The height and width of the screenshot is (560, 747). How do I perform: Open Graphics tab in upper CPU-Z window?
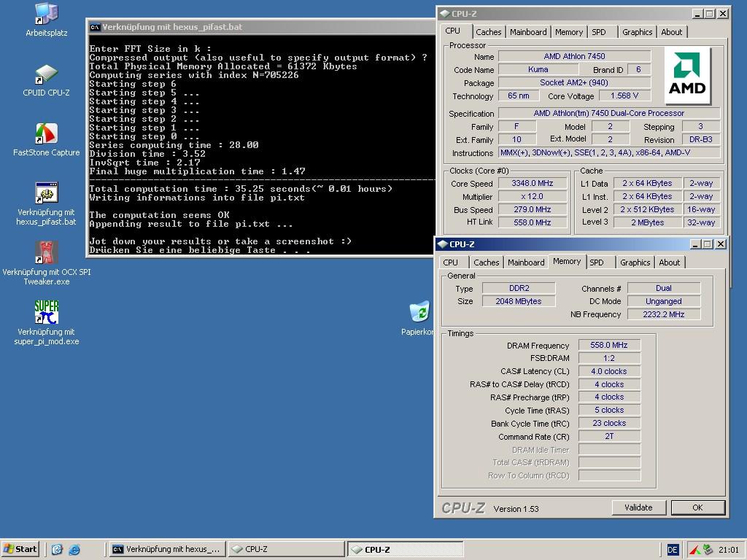click(x=637, y=32)
